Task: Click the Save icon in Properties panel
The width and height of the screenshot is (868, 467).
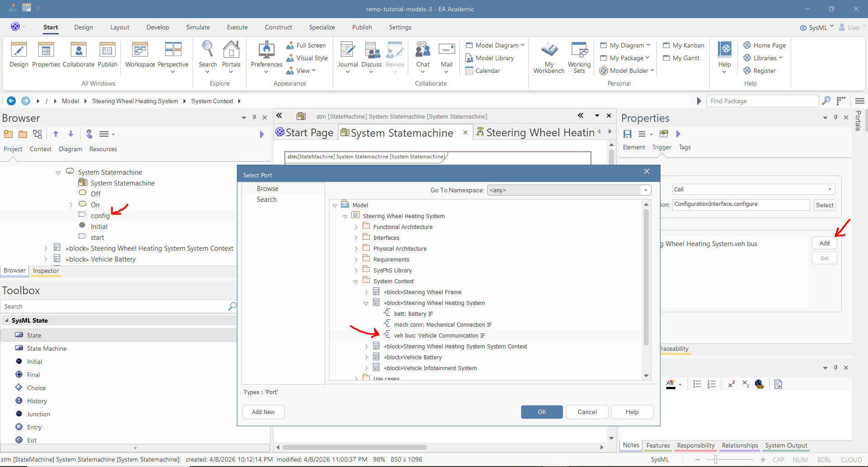Action: [627, 134]
